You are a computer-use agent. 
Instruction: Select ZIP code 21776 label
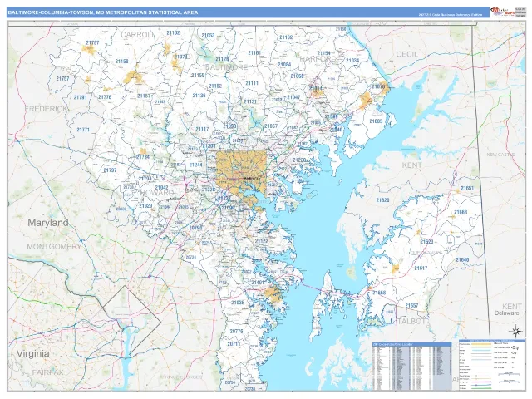pyautogui.click(x=105, y=97)
